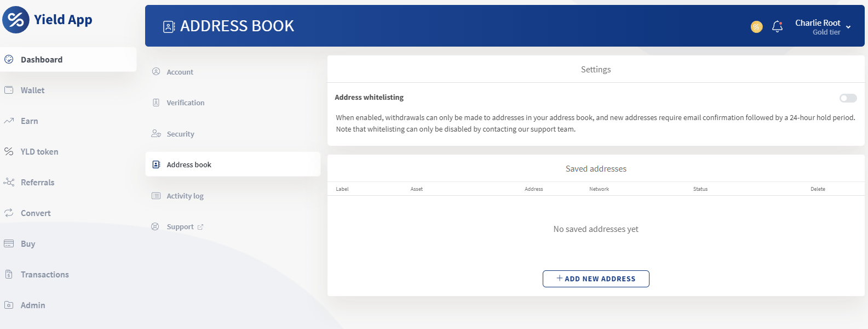
Task: Click the address book icon in header
Action: pos(169,26)
